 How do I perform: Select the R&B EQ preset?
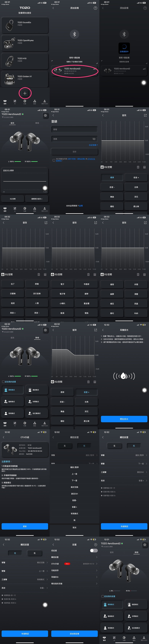coord(136,313)
